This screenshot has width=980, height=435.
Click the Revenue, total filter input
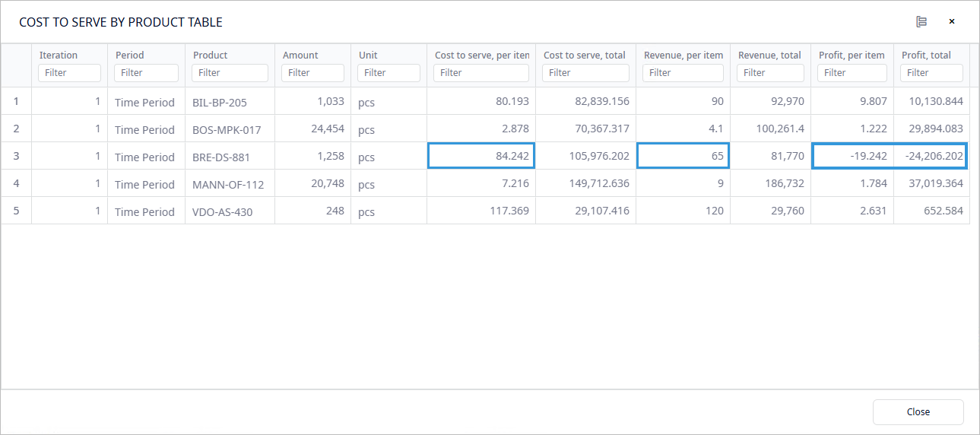(769, 73)
